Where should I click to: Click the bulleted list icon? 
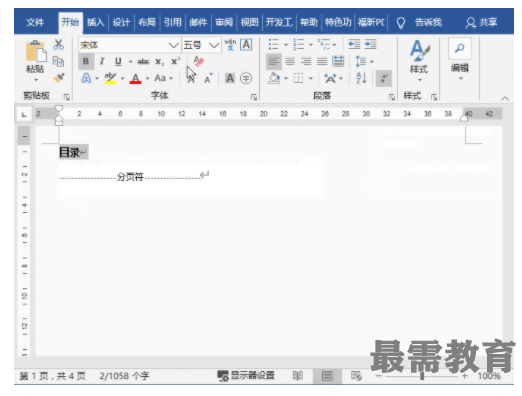[x=274, y=44]
